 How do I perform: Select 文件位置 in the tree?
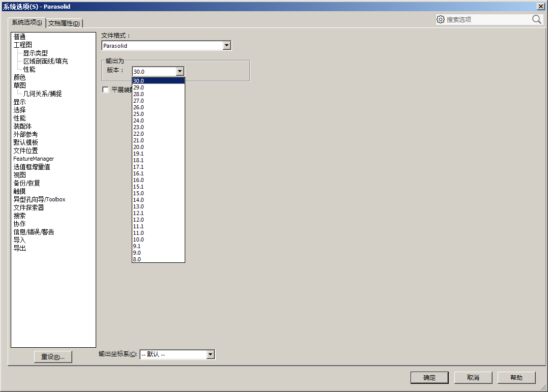point(25,150)
